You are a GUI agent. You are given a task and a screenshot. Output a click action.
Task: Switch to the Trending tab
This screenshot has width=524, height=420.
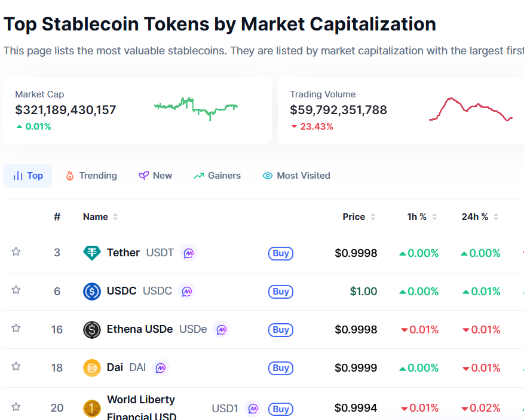coord(91,176)
